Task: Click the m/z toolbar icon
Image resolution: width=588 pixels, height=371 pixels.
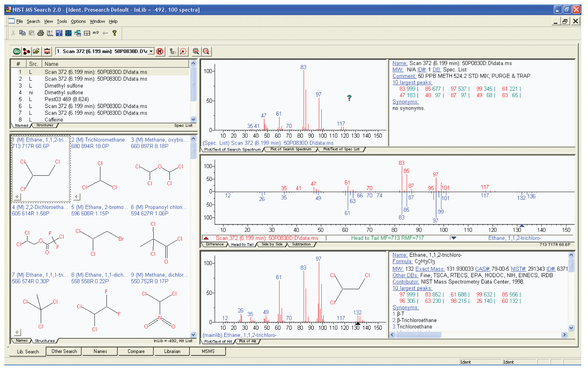Action: tap(96, 33)
